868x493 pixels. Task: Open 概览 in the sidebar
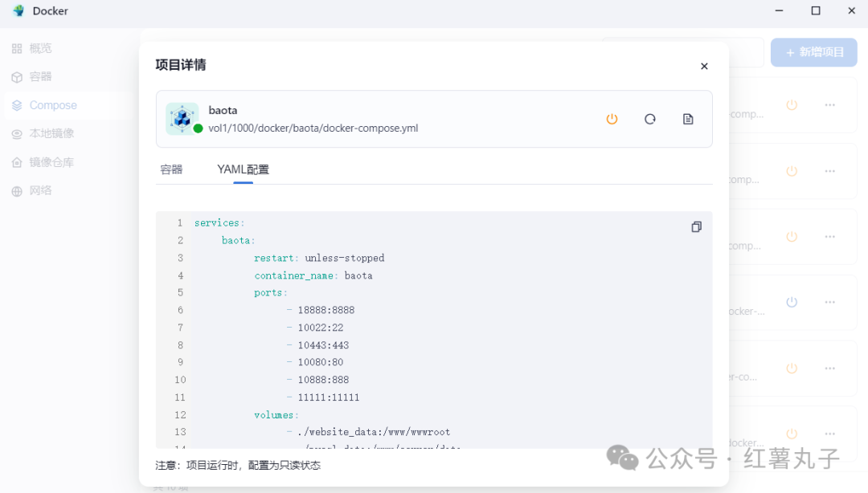click(x=40, y=48)
